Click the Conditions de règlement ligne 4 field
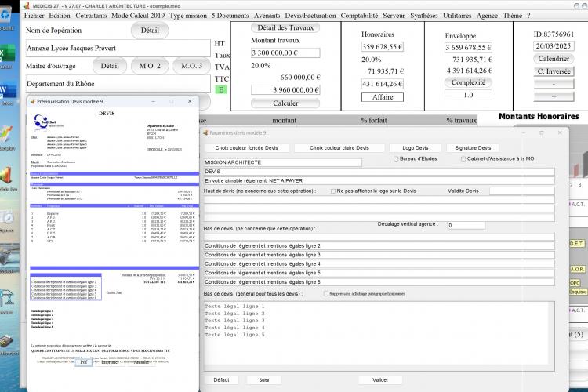 pyautogui.click(x=379, y=264)
